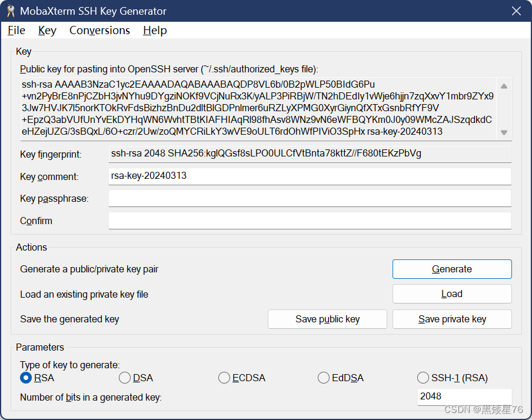Screen dimensions: 532x420
Task: Open the File menu
Action: click(x=16, y=31)
